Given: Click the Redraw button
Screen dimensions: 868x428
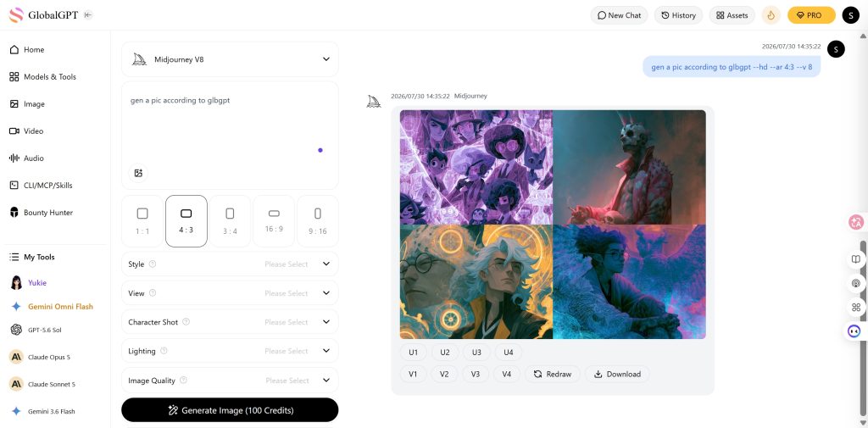Looking at the screenshot, I should pos(553,374).
